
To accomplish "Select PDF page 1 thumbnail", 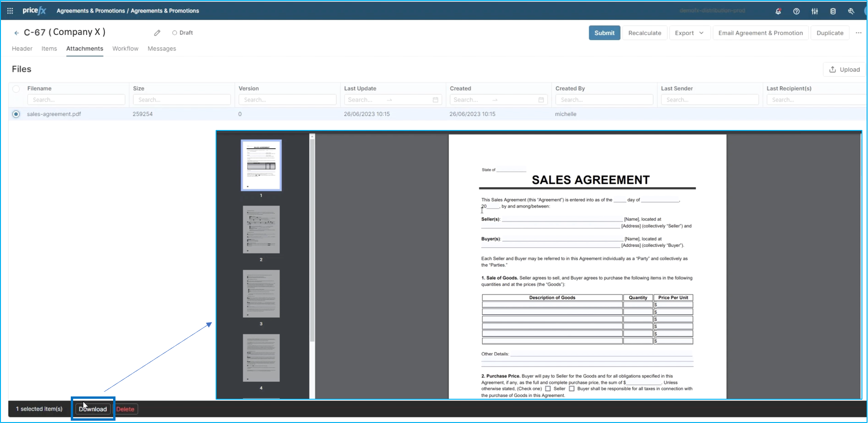I will (x=261, y=165).
